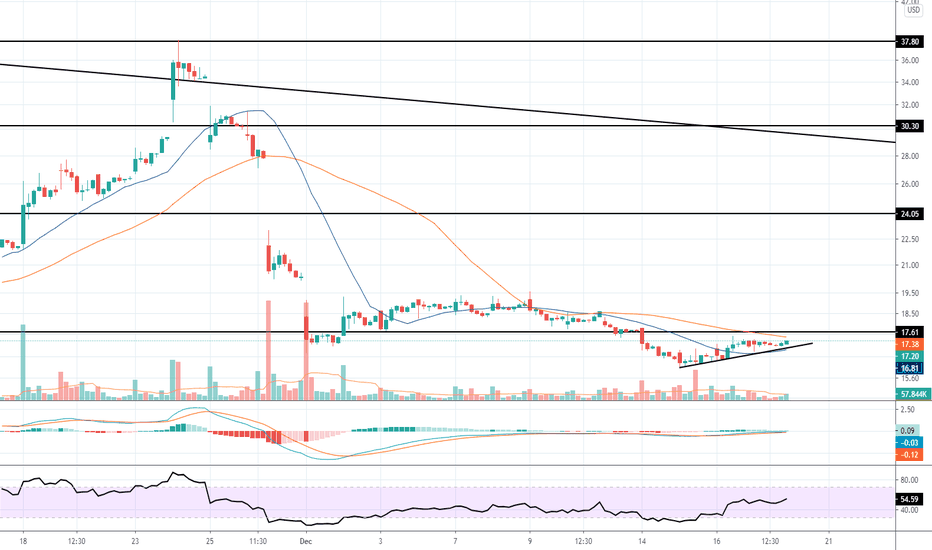The height and width of the screenshot is (550, 932).
Task: Click the blue 16.81 price tag
Action: [909, 369]
